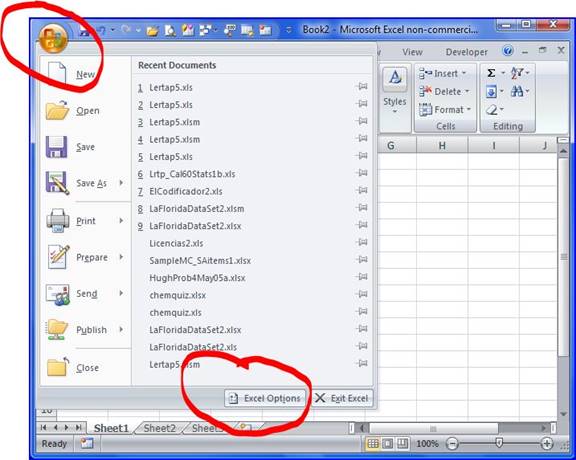576x460 pixels.
Task: Click the Clear eraser icon in Editing
Action: click(x=492, y=109)
